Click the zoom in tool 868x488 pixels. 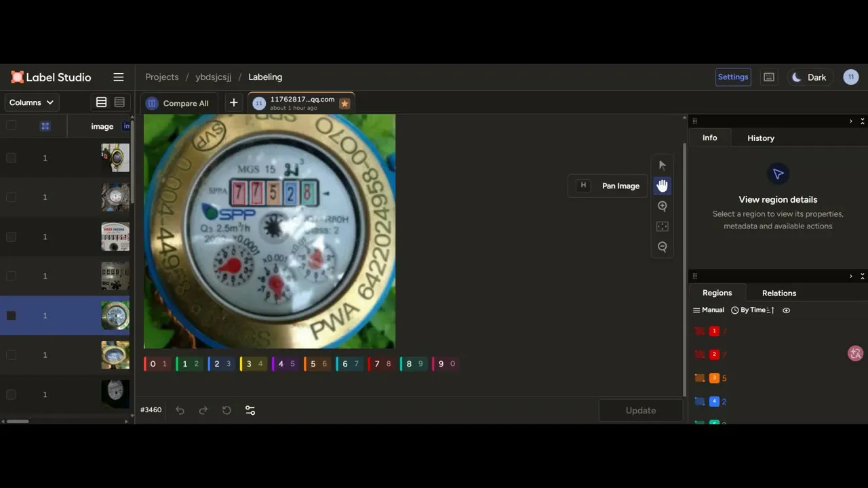tap(663, 206)
